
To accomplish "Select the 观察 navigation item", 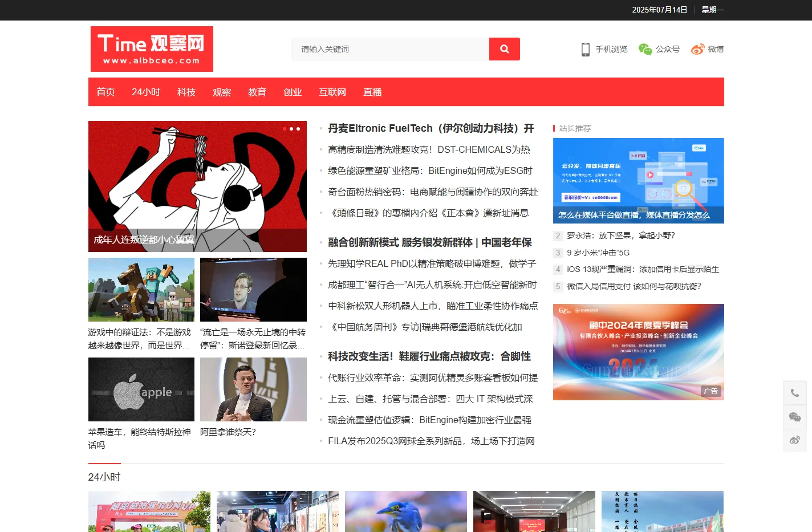I will point(222,92).
